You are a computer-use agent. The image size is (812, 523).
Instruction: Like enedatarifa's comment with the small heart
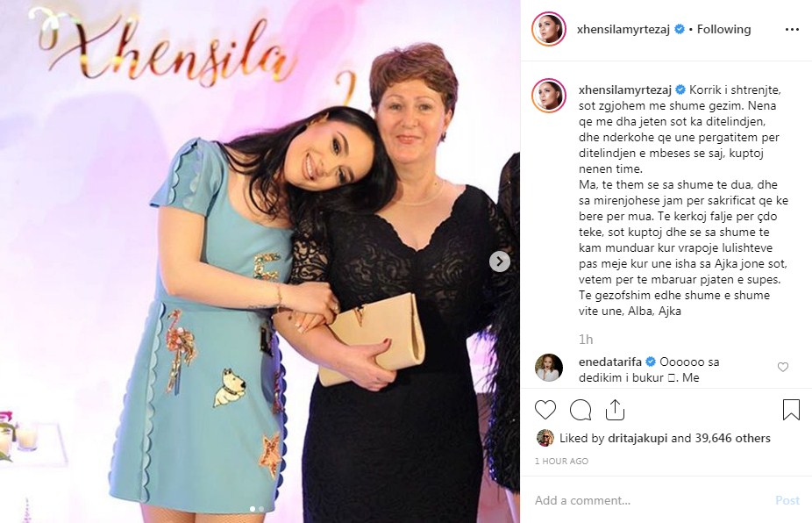pos(783,367)
